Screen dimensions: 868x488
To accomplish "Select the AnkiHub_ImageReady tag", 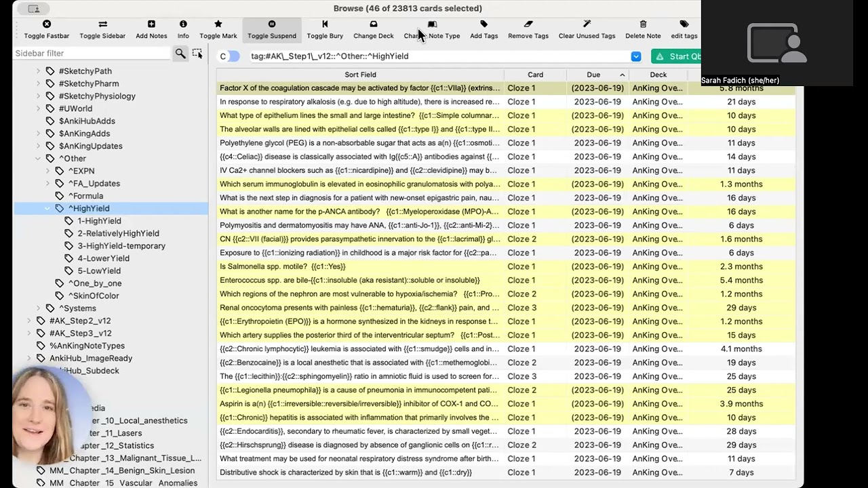I will coord(91,358).
